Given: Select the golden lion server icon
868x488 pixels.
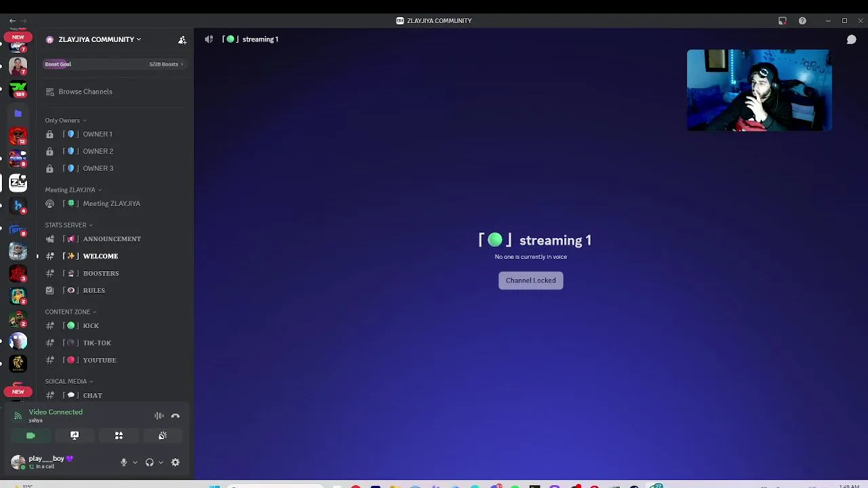Looking at the screenshot, I should click(x=18, y=363).
